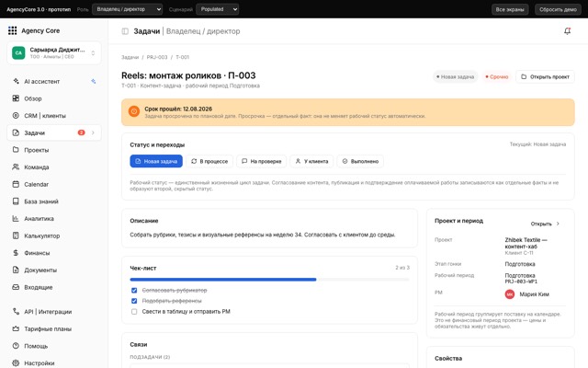
Task: Go to Задачи breadcrumb link
Action: tap(130, 57)
